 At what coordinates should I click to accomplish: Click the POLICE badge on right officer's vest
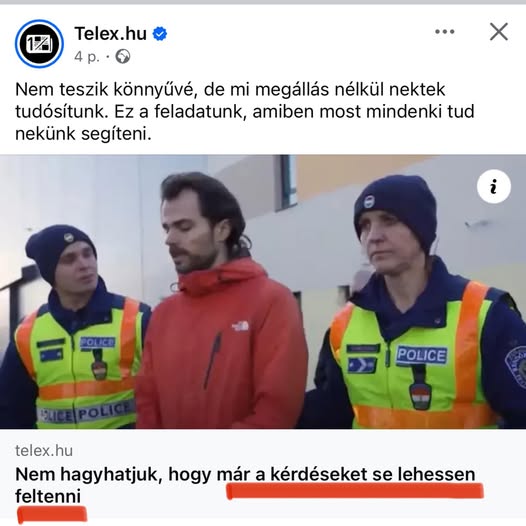point(421,355)
